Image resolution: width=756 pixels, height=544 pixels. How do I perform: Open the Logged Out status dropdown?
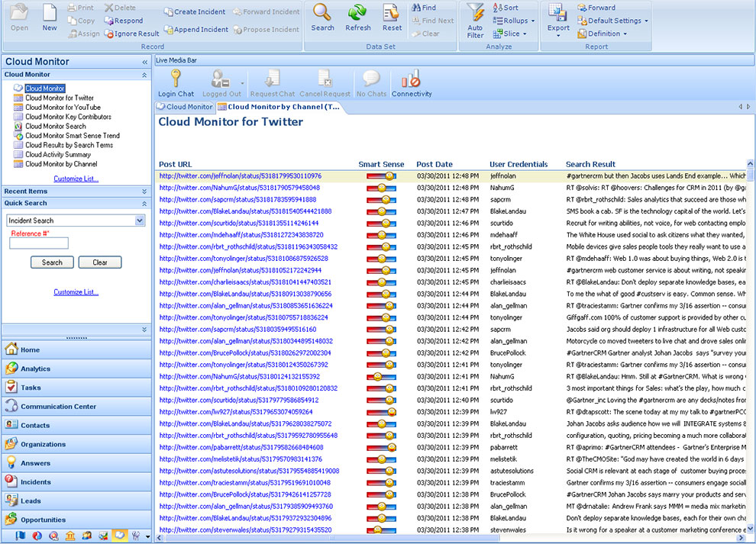pyautogui.click(x=242, y=83)
